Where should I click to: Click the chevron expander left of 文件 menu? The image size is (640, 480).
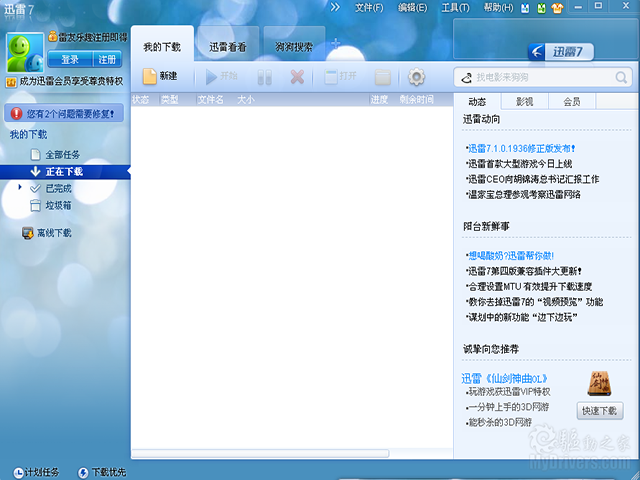[x=335, y=7]
